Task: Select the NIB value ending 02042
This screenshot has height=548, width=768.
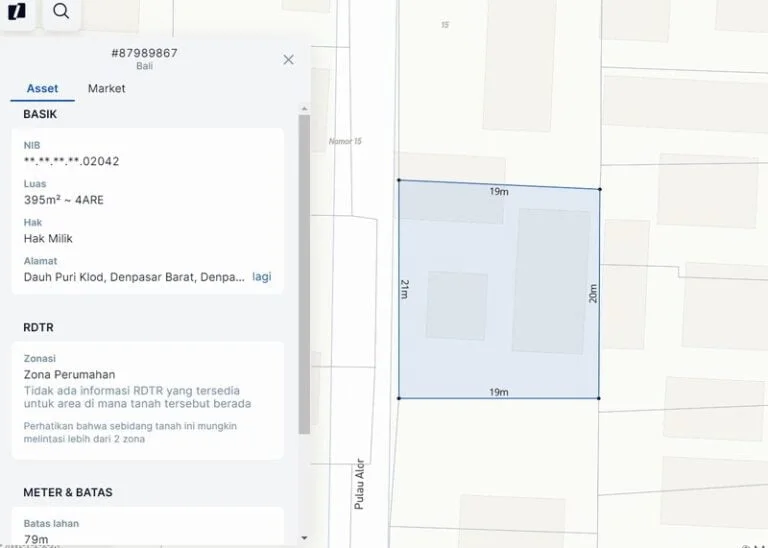Action: (72, 161)
